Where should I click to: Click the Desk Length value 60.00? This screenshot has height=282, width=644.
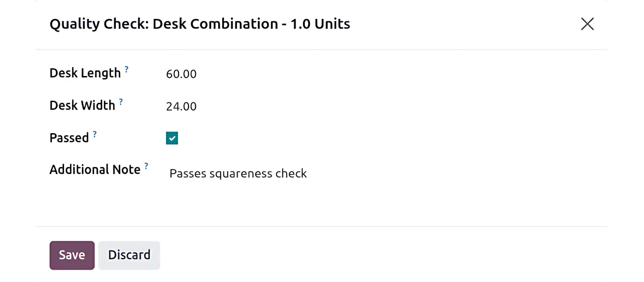tap(181, 74)
